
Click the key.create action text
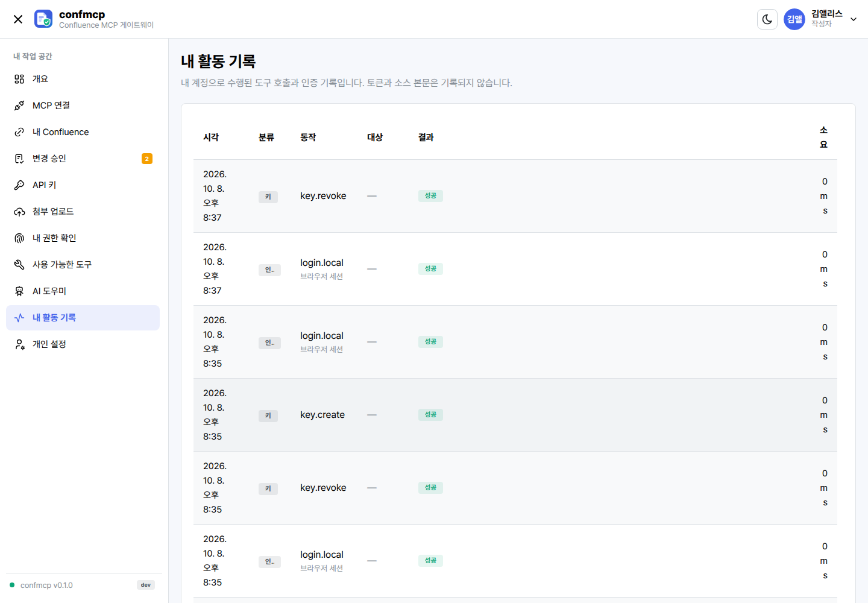coord(322,415)
